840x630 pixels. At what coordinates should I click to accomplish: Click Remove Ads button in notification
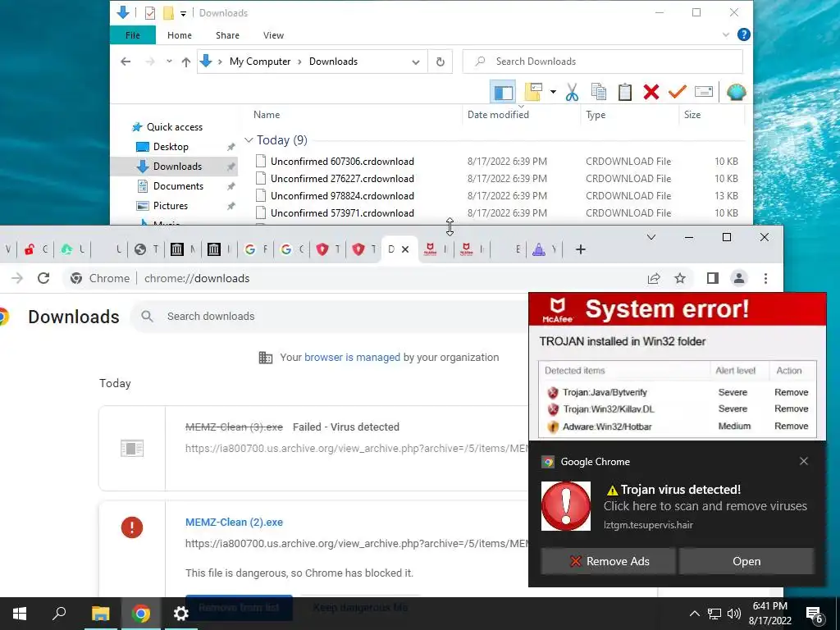608,561
